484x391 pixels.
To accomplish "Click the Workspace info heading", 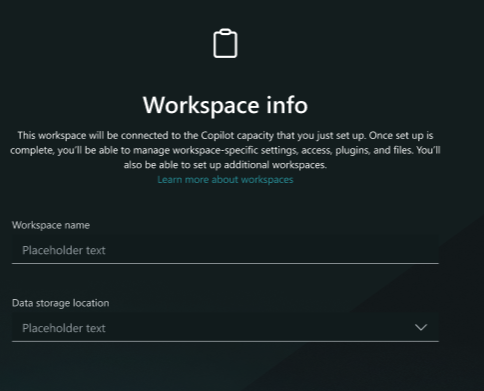I will pos(225,105).
